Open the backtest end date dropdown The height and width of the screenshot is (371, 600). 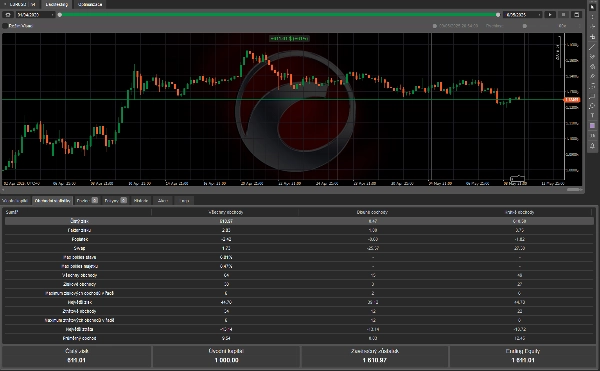523,15
